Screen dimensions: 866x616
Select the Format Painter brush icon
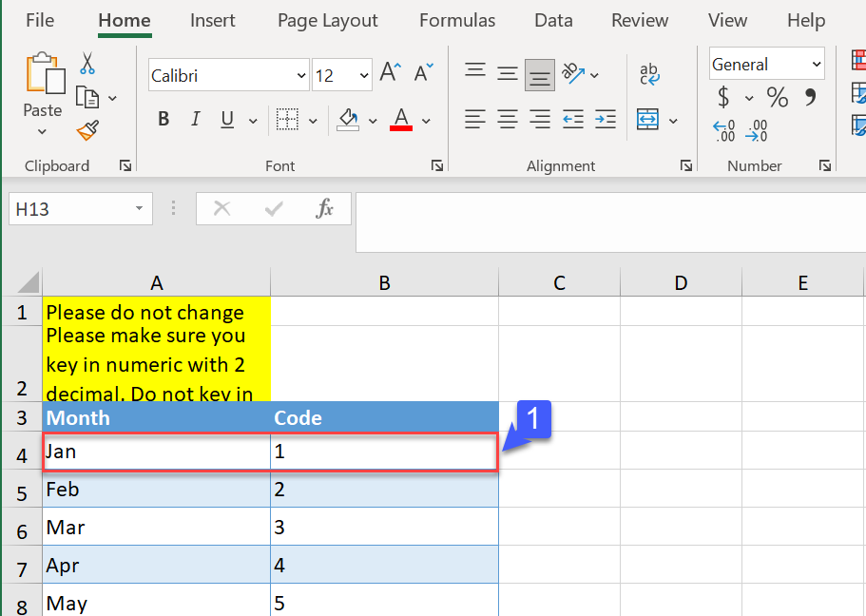[87, 129]
